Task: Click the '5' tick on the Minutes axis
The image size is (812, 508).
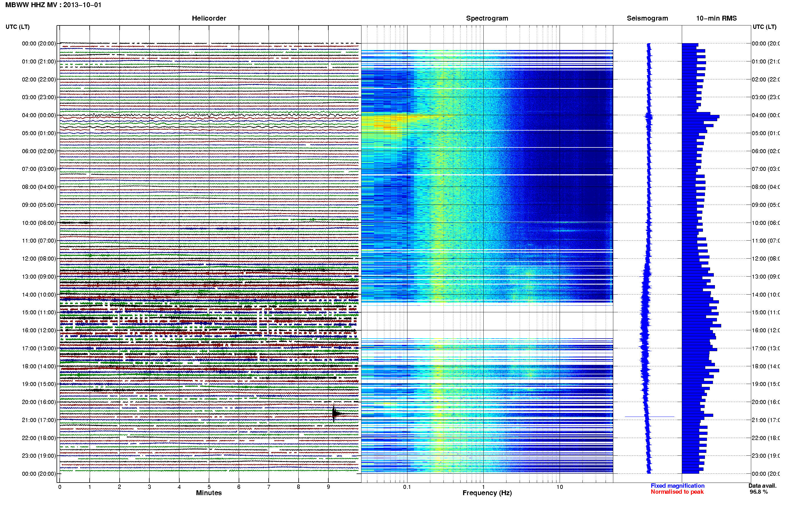Action: pos(209,487)
